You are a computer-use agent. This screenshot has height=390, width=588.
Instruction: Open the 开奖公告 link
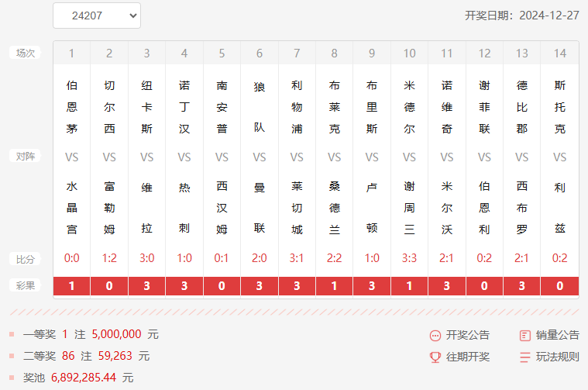(468, 335)
